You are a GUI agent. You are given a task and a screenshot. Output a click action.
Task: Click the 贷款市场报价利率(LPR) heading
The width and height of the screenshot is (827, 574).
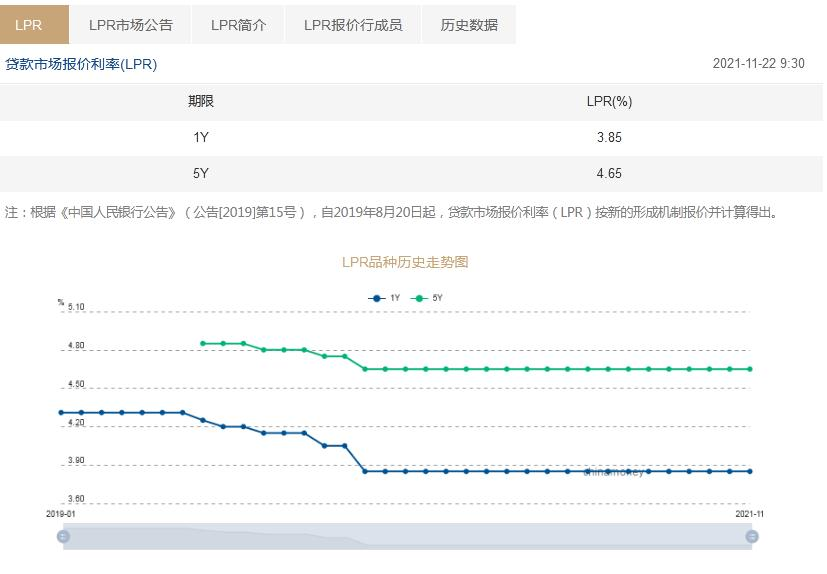(x=81, y=64)
